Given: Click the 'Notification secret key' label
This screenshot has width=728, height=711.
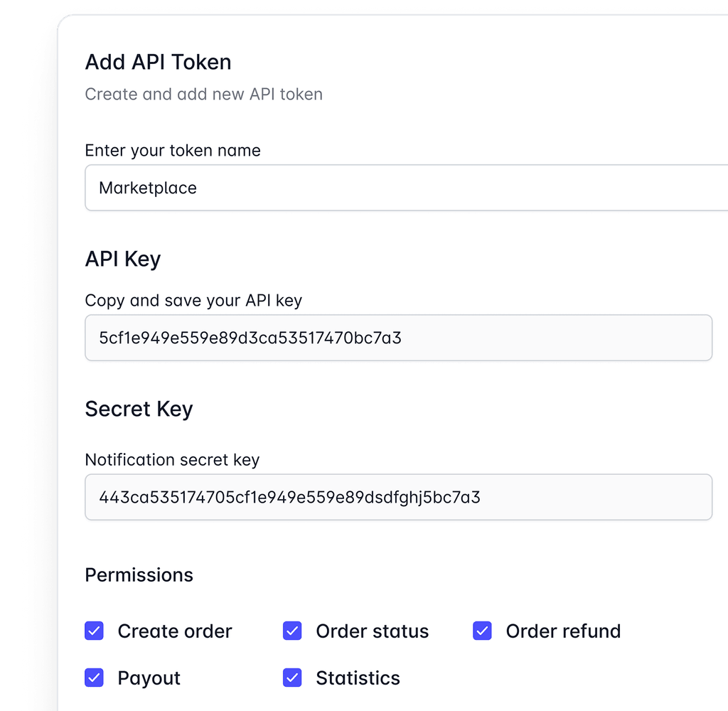Looking at the screenshot, I should click(x=172, y=460).
